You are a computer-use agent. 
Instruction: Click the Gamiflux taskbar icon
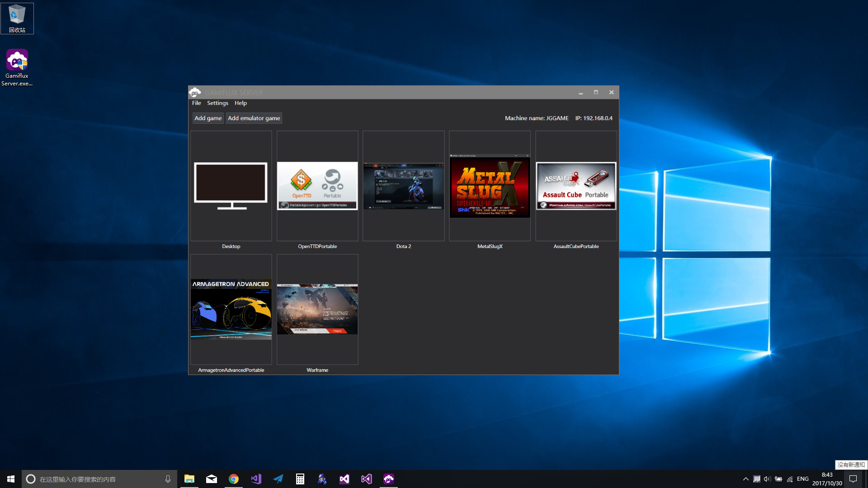(x=388, y=479)
